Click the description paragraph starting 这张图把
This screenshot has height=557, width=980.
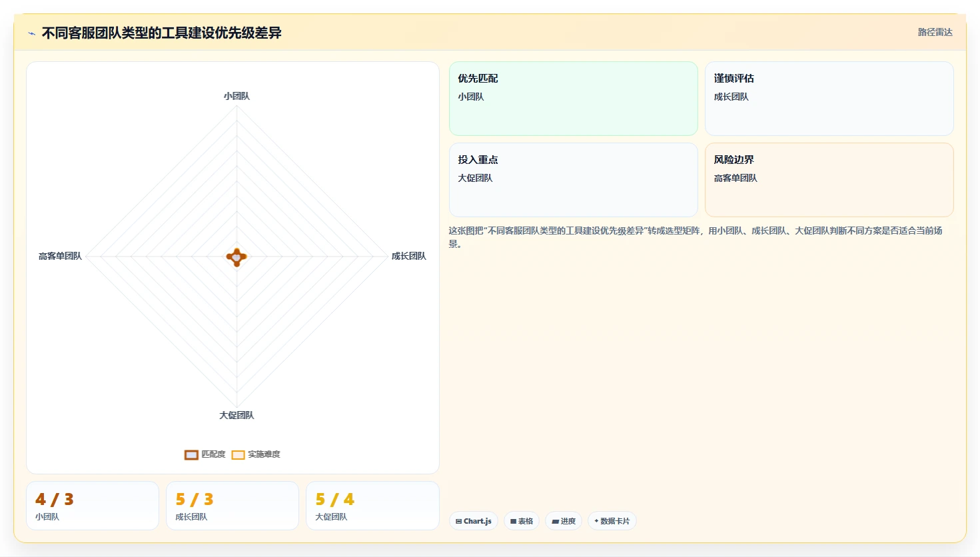[x=696, y=237]
